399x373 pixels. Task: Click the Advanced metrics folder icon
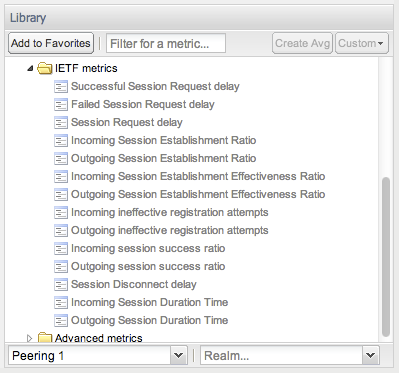[x=44, y=338]
